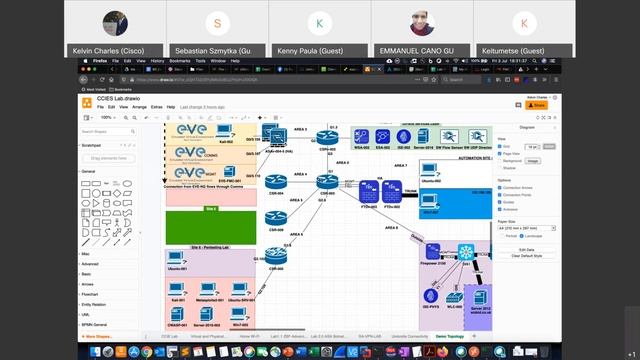Select the FTDv-002 firewall icon
640x360 pixels.
[392, 191]
